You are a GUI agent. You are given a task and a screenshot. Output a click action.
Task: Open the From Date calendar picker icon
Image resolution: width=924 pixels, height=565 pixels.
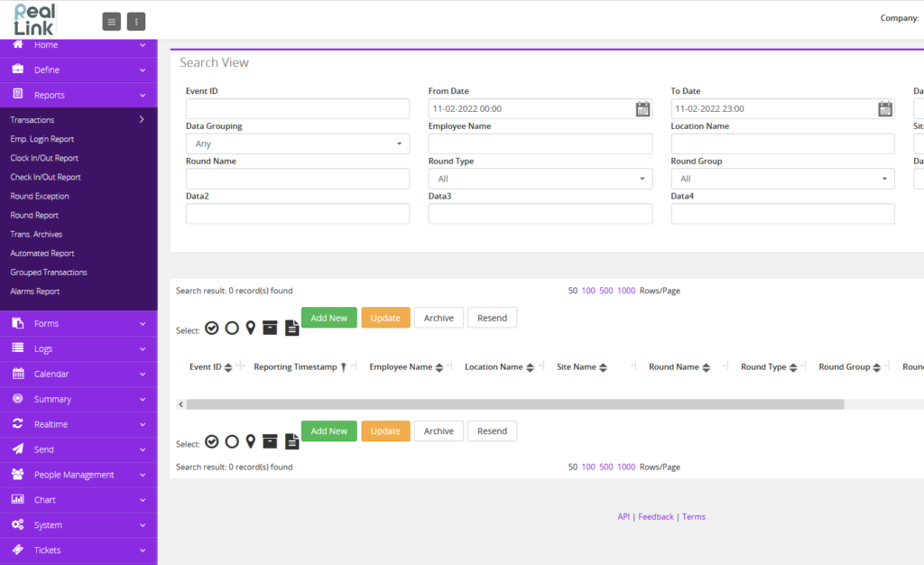(x=642, y=109)
